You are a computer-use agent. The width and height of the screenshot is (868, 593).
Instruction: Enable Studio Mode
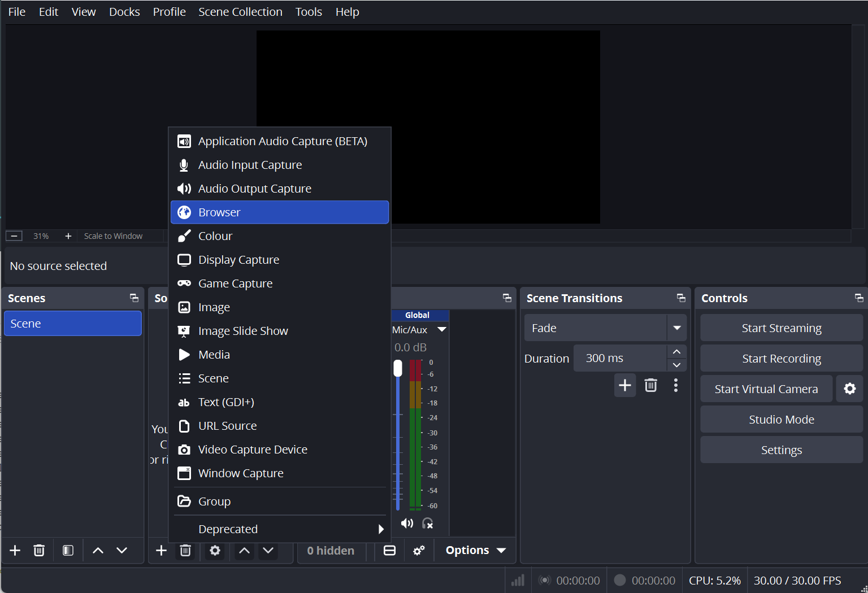781,419
